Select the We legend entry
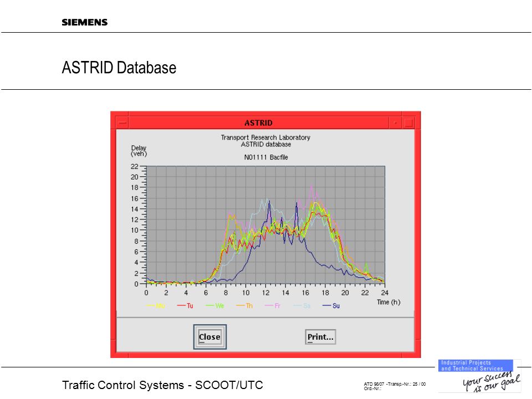This screenshot has width=532, height=399. 215,306
